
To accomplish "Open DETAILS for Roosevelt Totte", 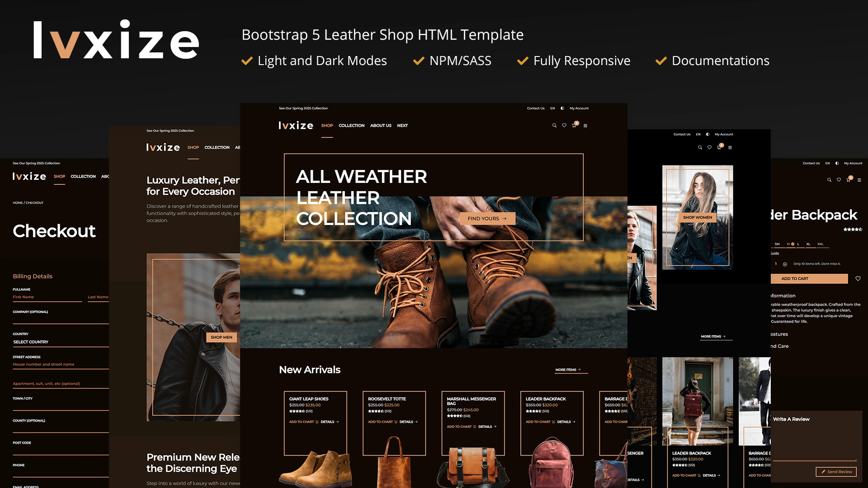I will 409,422.
